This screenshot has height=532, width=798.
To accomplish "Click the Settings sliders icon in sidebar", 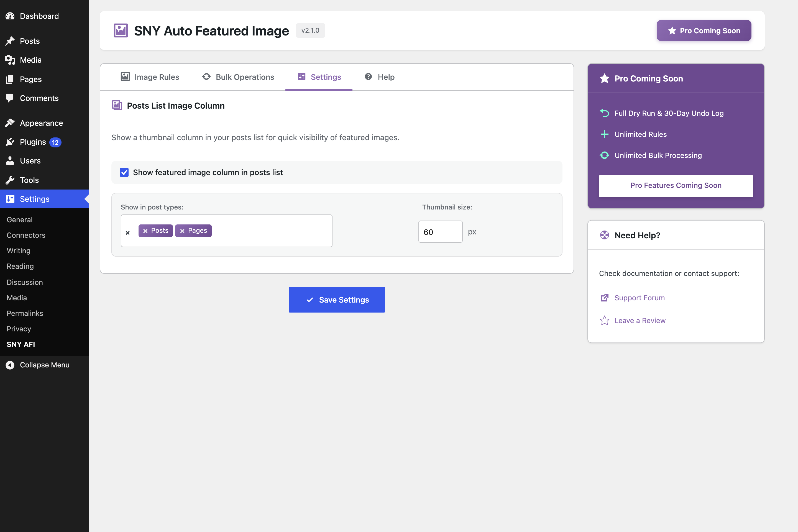I will pyautogui.click(x=10, y=199).
